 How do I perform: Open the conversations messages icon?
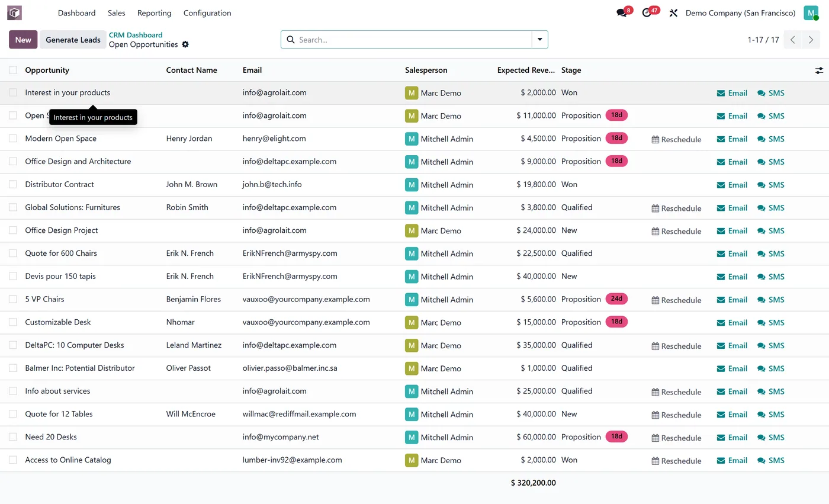click(x=622, y=12)
